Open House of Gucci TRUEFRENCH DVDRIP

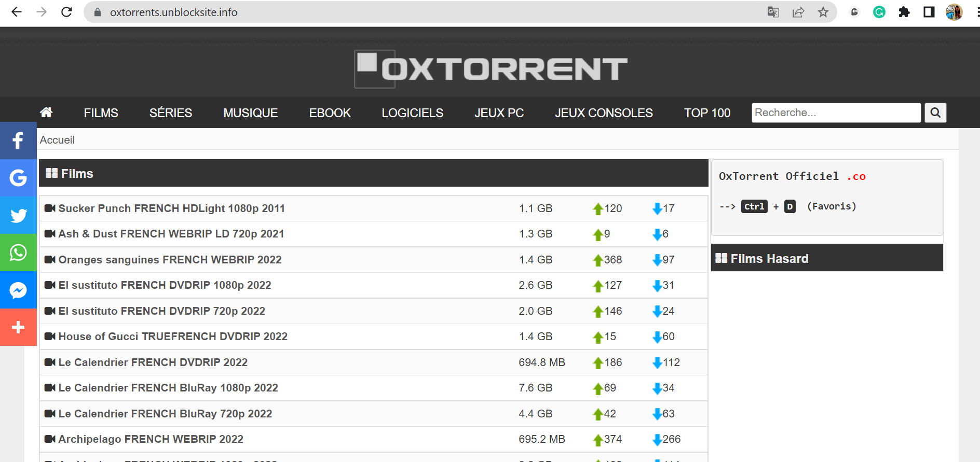point(173,337)
